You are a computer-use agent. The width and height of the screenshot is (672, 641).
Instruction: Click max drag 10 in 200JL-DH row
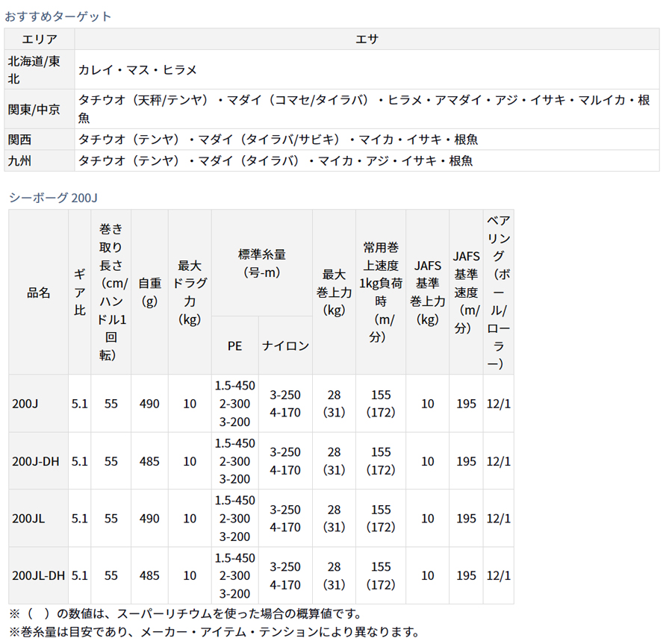pos(190,575)
